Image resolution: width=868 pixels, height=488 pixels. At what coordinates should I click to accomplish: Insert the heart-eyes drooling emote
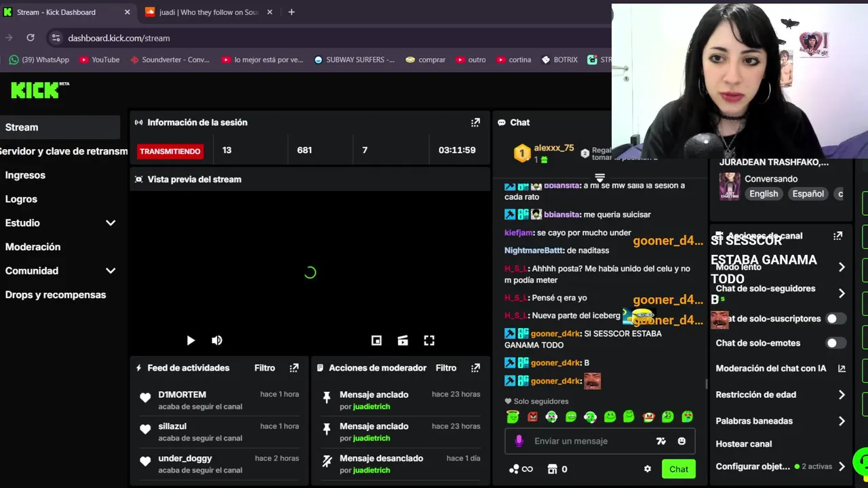point(688,417)
